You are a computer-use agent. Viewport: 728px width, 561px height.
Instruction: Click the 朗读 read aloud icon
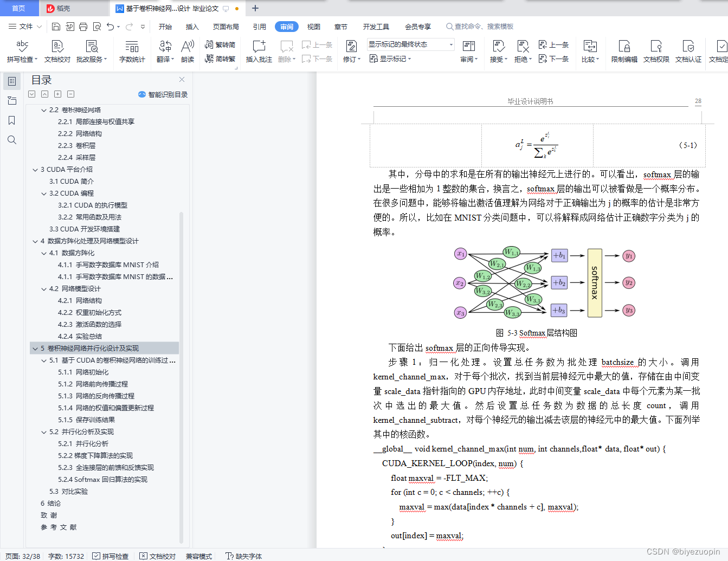[x=188, y=51]
